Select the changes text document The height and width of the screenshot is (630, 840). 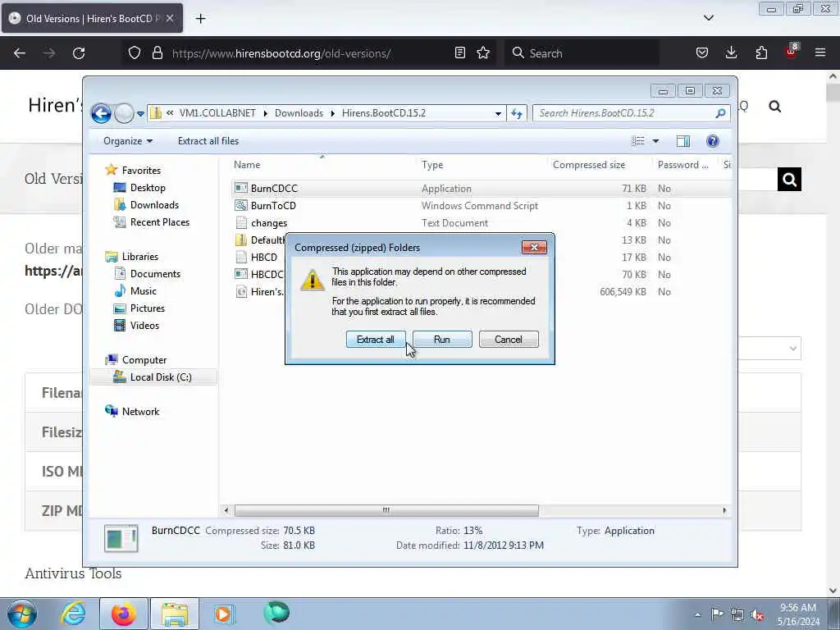click(x=480, y=223)
